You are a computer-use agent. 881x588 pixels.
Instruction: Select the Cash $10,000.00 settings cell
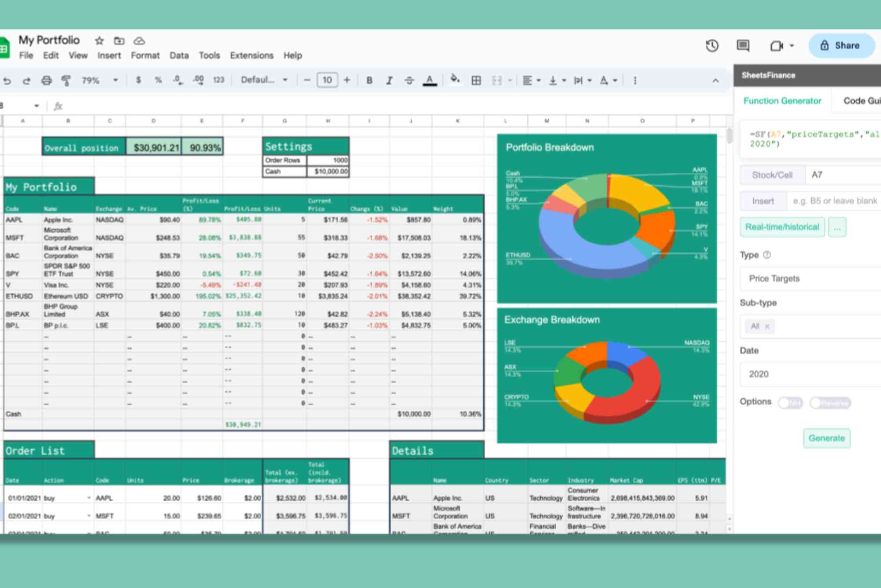328,171
